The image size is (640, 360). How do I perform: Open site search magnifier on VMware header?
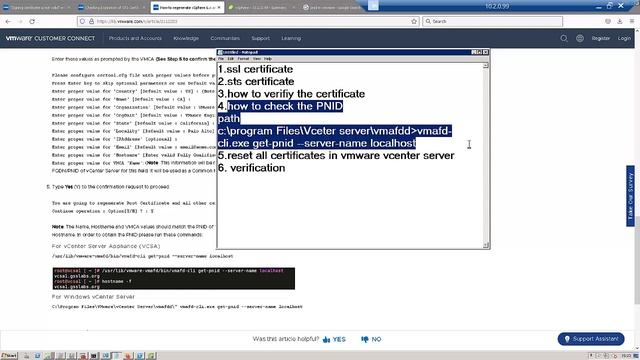click(x=564, y=38)
